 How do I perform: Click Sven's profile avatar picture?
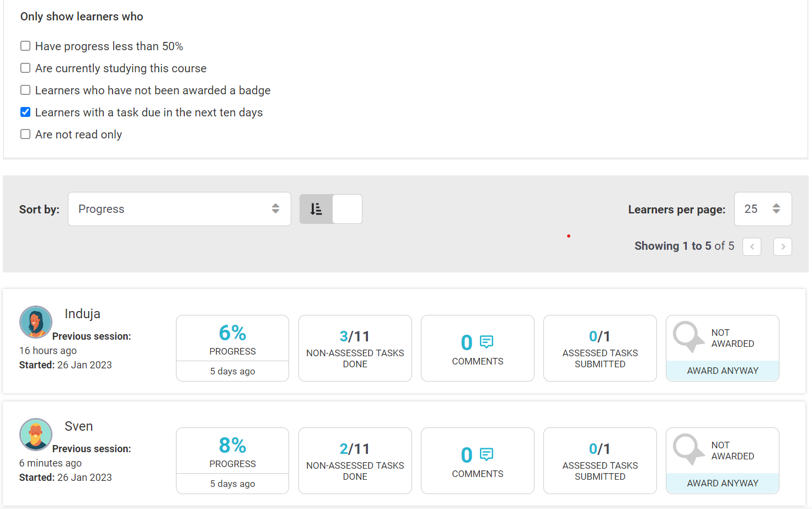(36, 434)
